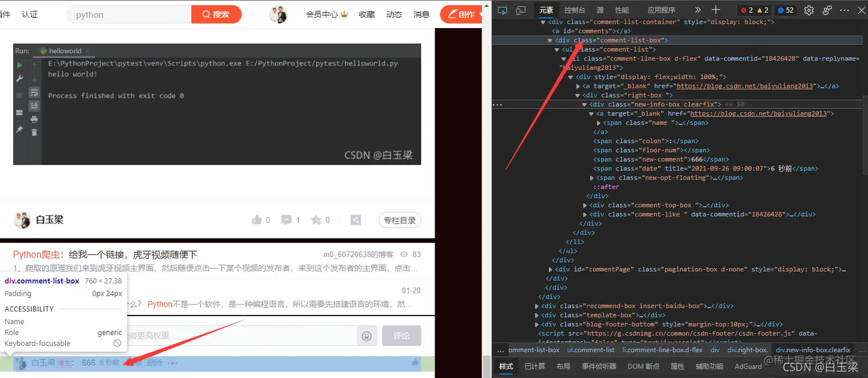Click the comment bubble icon showing 1
Image resolution: width=868 pixels, height=378 pixels.
(287, 220)
